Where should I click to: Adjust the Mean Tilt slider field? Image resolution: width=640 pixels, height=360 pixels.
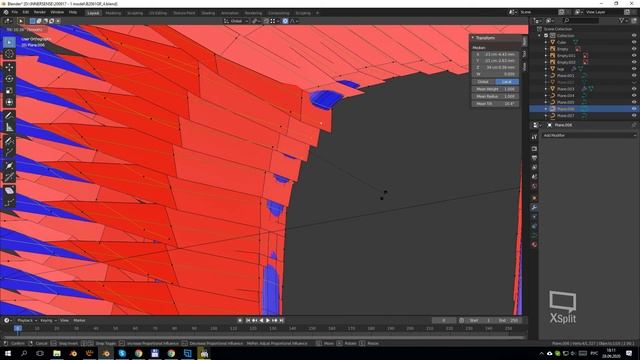pyautogui.click(x=496, y=104)
